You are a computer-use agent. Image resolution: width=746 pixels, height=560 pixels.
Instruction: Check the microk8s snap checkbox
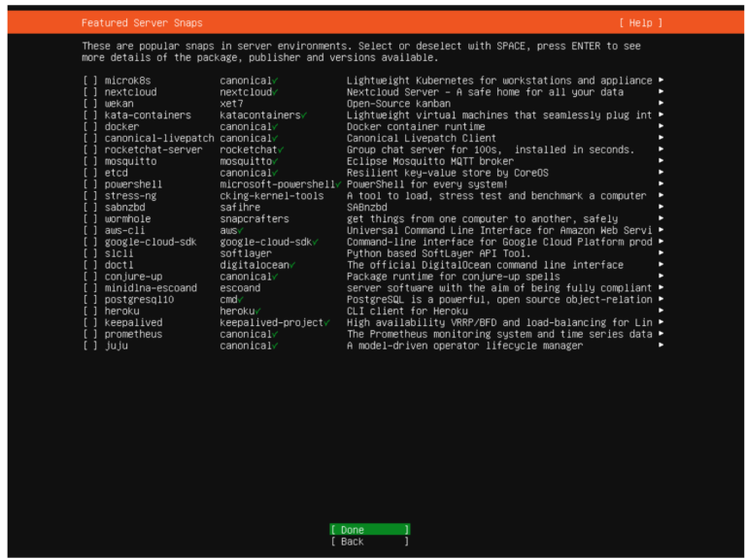click(90, 81)
